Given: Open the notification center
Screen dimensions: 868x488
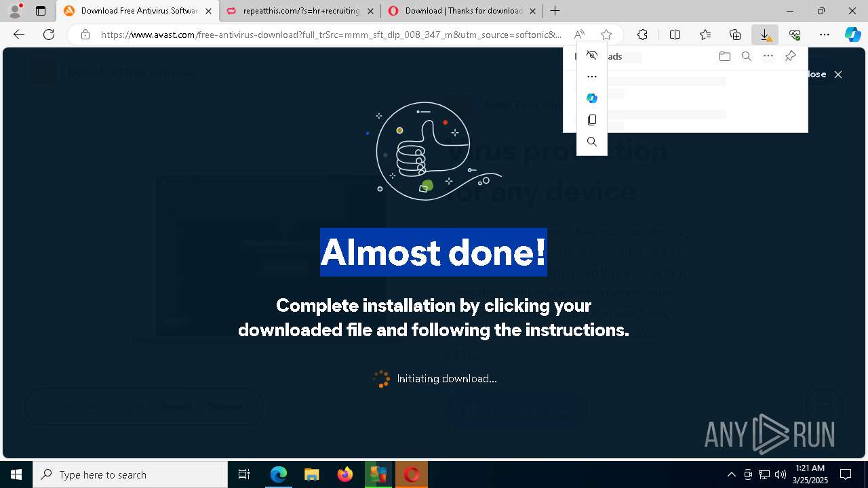Looking at the screenshot, I should pos(846,474).
